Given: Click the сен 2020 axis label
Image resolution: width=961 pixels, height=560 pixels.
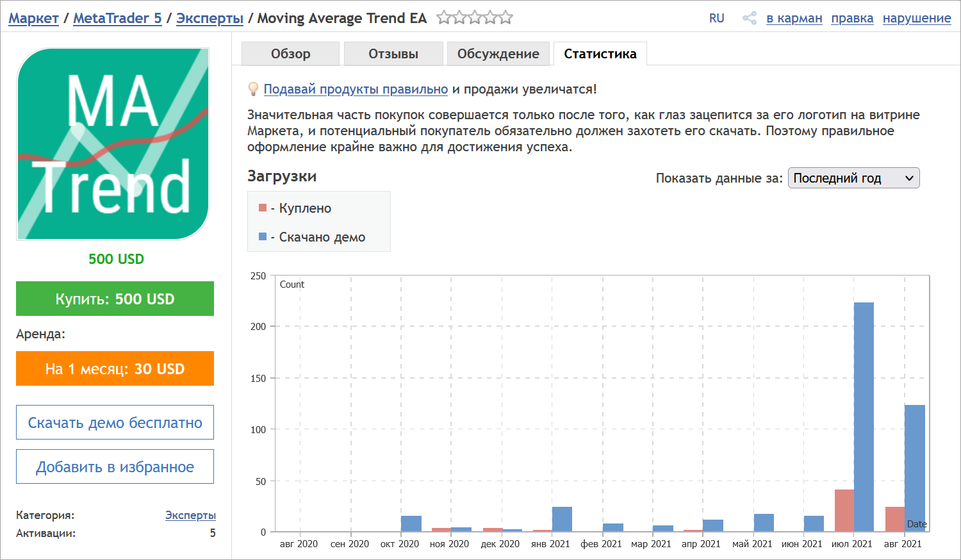Looking at the screenshot, I should point(350,544).
